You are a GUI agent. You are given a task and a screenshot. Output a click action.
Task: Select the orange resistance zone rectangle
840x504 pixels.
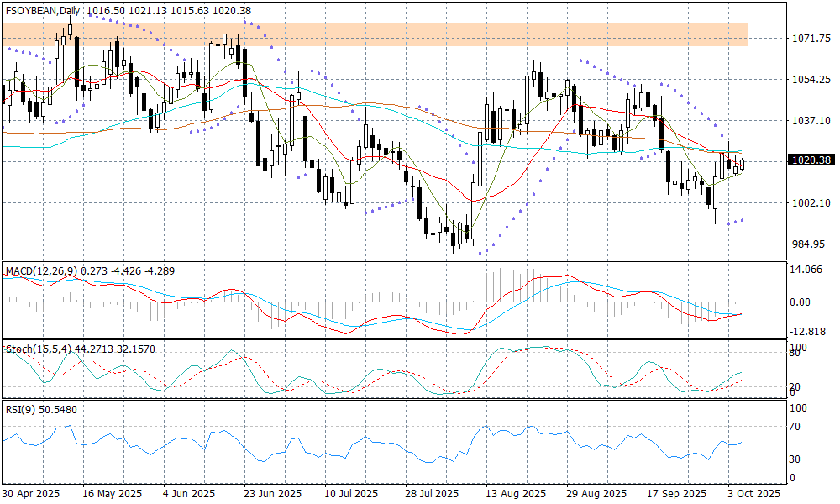[x=374, y=34]
